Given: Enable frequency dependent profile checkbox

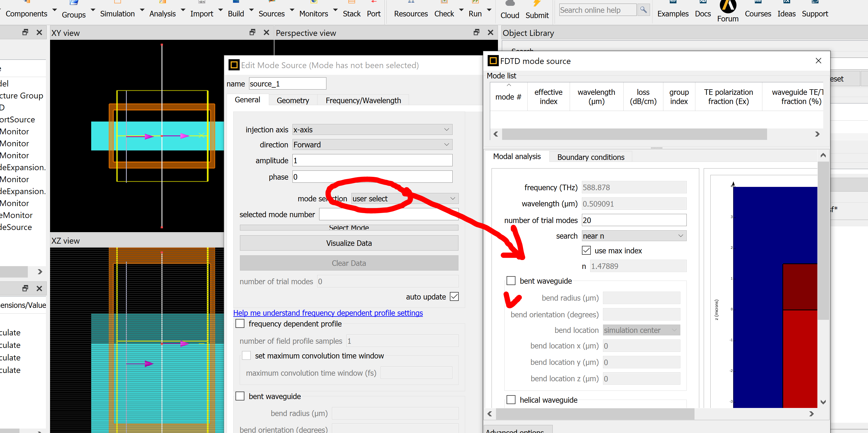Looking at the screenshot, I should (240, 323).
